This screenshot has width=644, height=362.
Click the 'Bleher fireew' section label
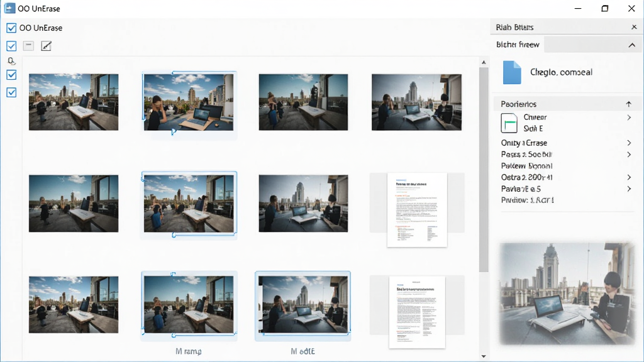(518, 45)
